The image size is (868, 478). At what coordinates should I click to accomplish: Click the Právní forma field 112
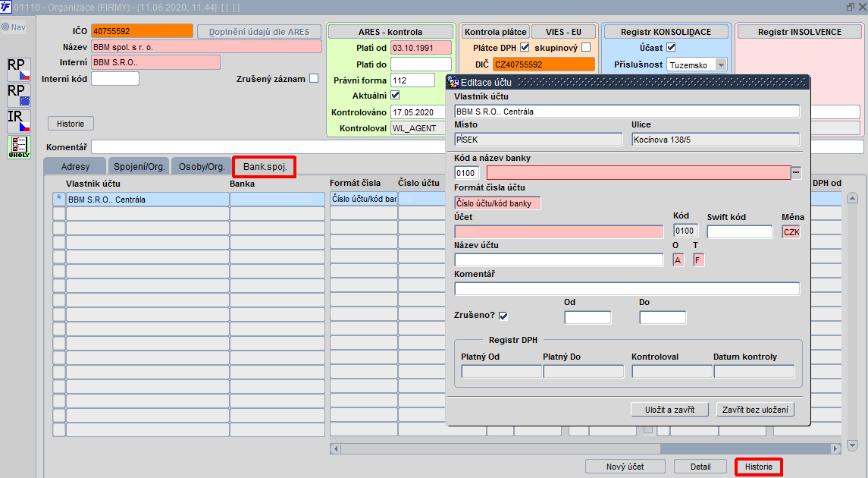(x=412, y=80)
